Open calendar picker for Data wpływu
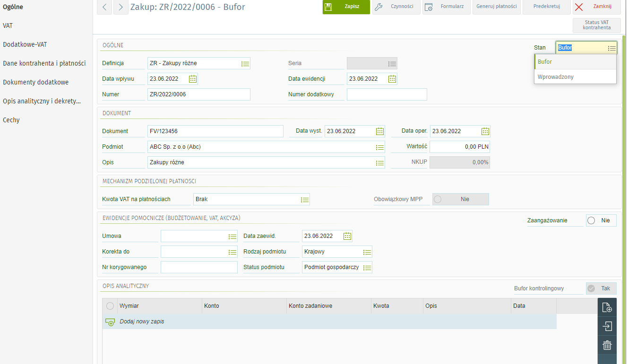 (193, 79)
